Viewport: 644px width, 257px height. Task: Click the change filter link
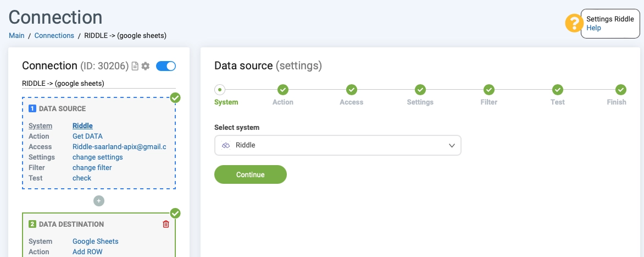pyautogui.click(x=92, y=168)
